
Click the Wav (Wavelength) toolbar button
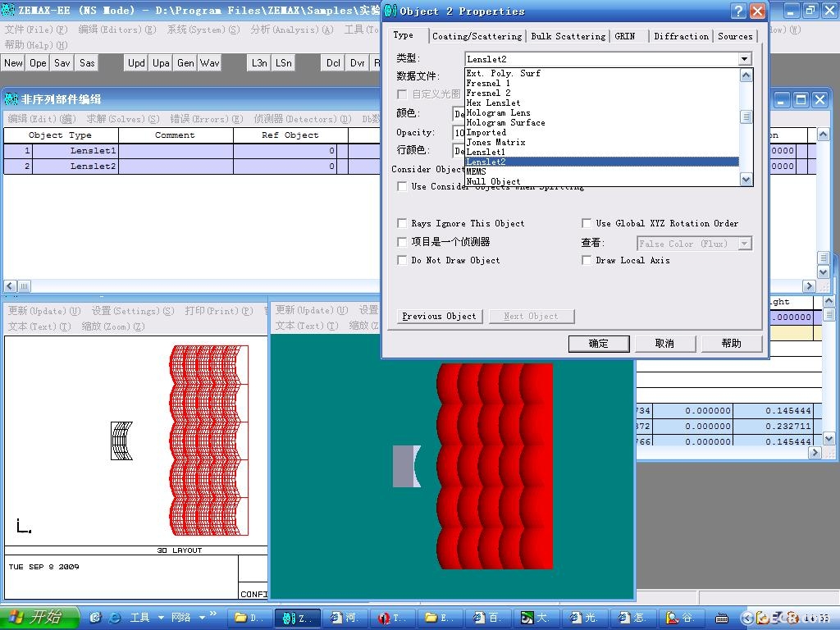coord(210,62)
